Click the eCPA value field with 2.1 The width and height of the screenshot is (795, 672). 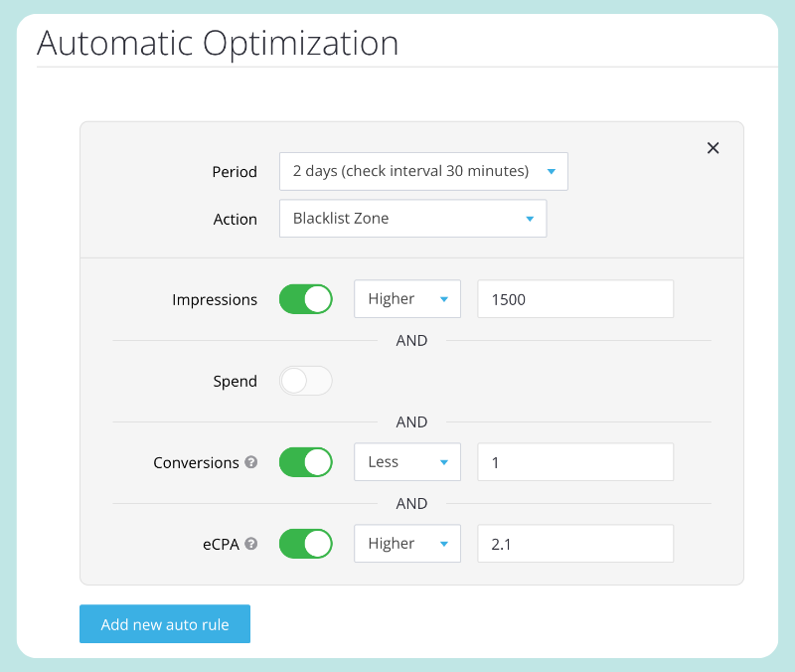(x=575, y=544)
